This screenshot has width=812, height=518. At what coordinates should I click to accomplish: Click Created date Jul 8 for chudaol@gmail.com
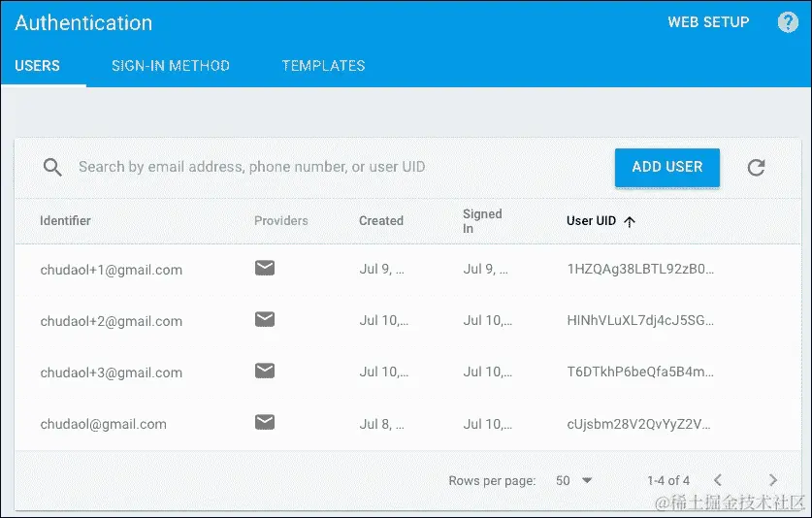point(381,424)
